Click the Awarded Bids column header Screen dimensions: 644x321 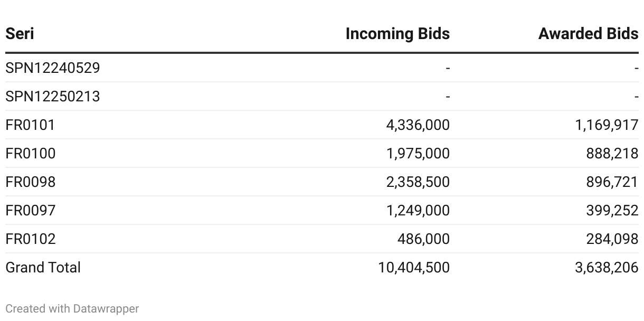588,34
